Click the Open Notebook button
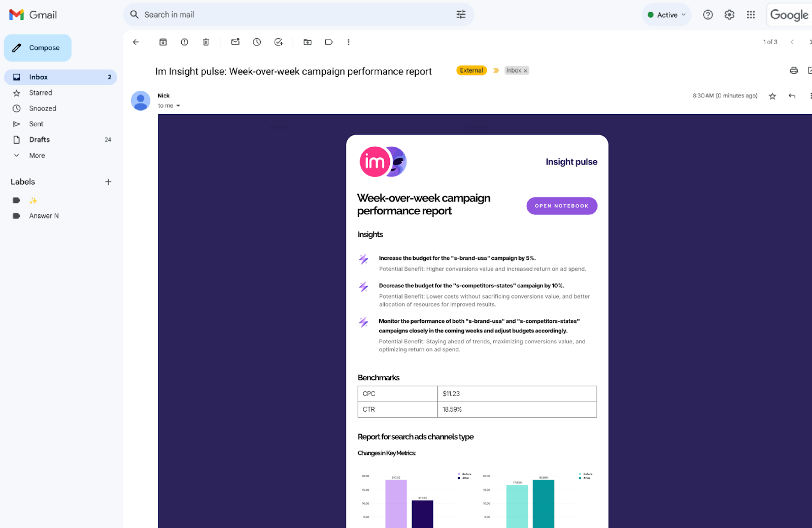Viewport: 812px width, 528px height. coord(561,206)
